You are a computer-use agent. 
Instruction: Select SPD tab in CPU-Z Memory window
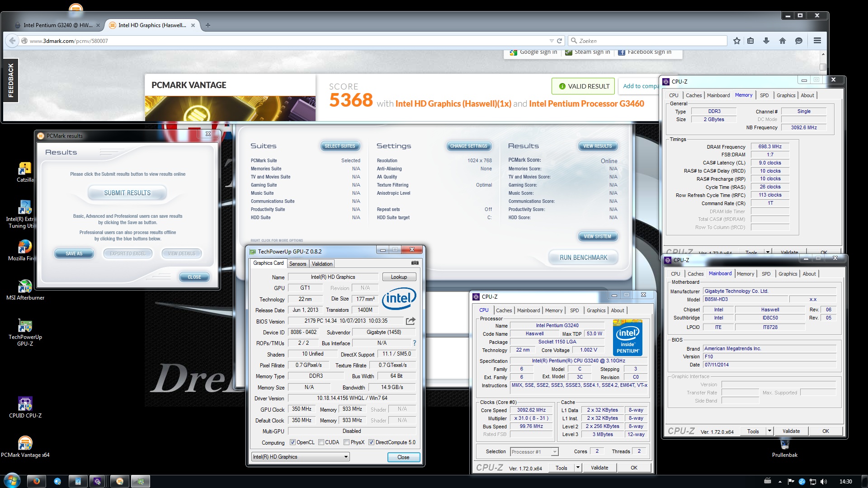(x=764, y=95)
